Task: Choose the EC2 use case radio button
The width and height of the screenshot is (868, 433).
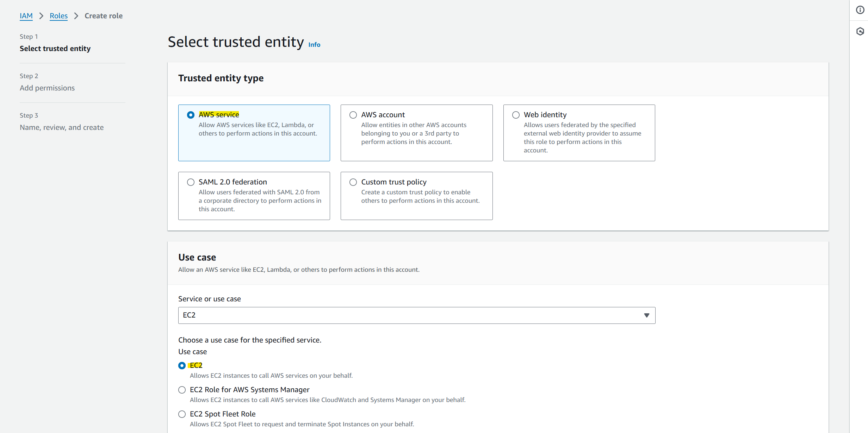Action: [x=182, y=365]
